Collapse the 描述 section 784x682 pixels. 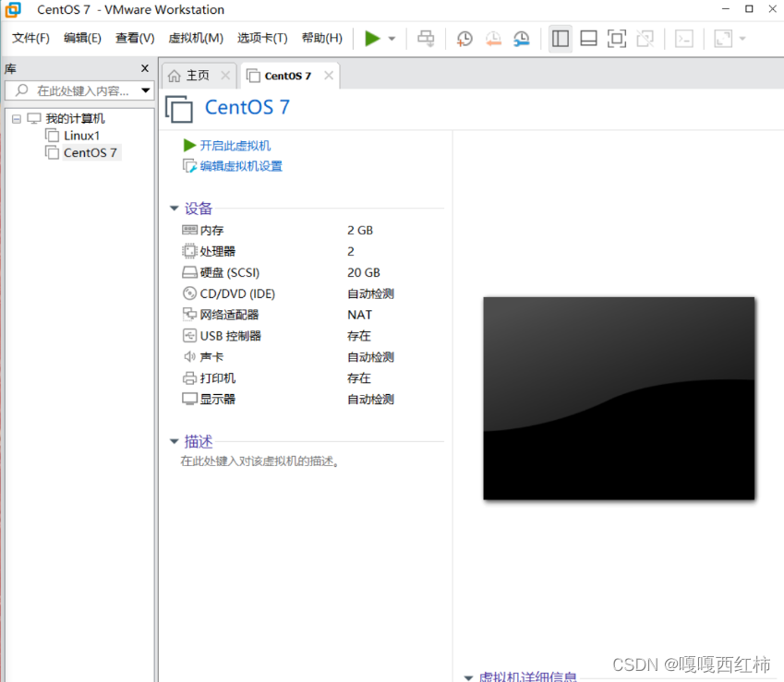(174, 441)
